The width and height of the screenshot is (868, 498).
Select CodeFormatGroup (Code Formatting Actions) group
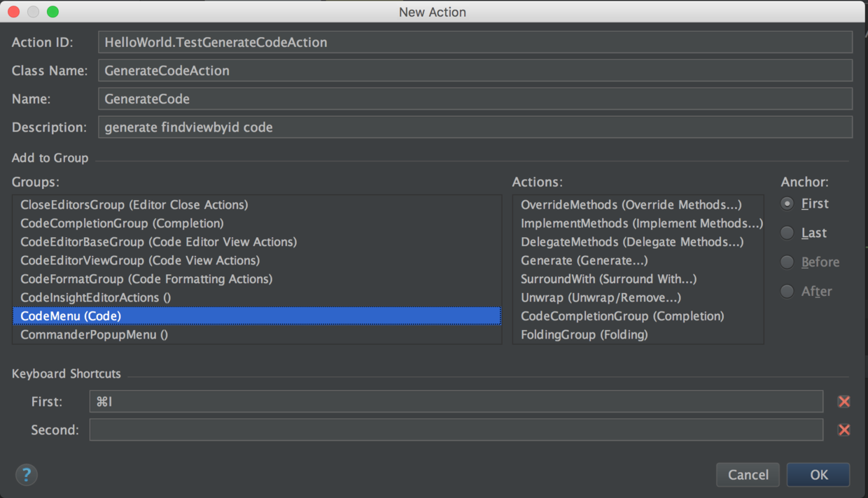[146, 279]
